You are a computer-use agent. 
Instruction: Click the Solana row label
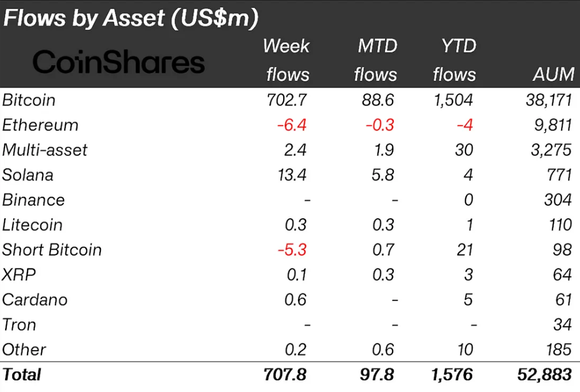tap(28, 175)
